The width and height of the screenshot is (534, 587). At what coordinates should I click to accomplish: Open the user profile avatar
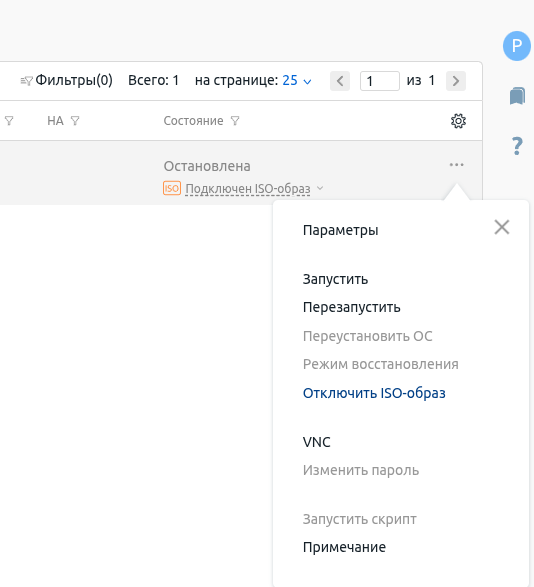(517, 46)
